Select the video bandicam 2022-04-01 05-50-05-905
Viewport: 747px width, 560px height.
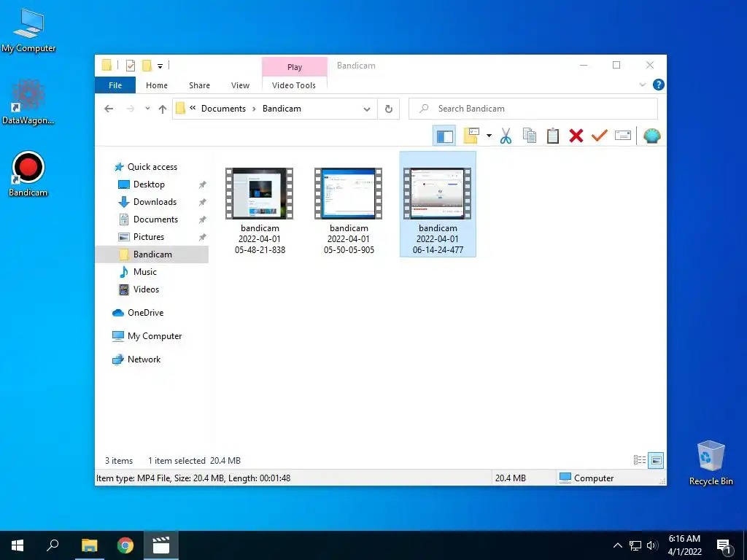coord(349,211)
